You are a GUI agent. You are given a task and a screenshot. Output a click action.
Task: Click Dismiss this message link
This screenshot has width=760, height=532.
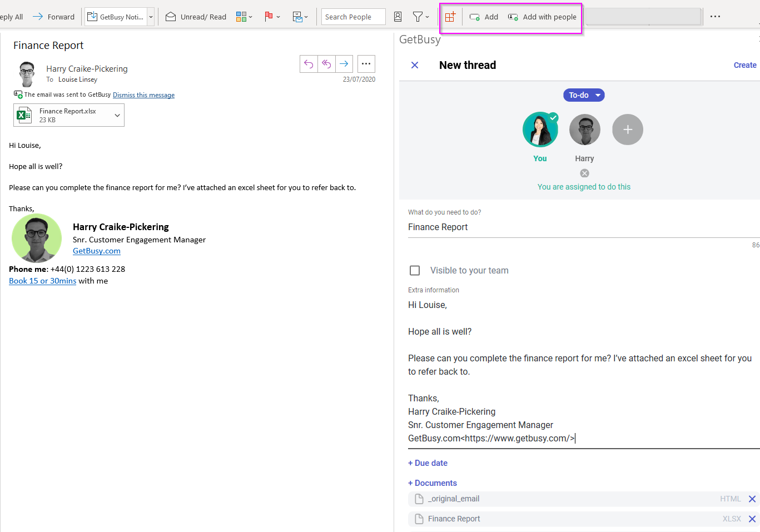tap(143, 95)
